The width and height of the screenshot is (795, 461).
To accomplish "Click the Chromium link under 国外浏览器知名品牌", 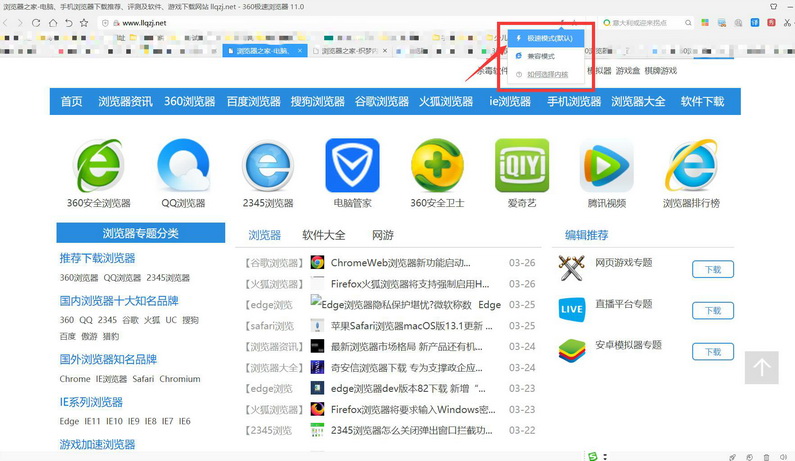I will coord(180,379).
